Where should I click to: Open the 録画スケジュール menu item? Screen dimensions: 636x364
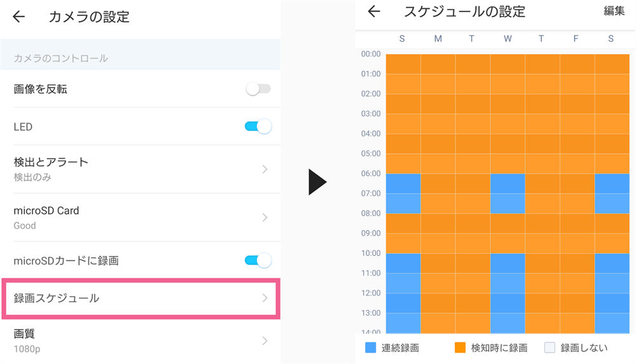click(x=141, y=299)
